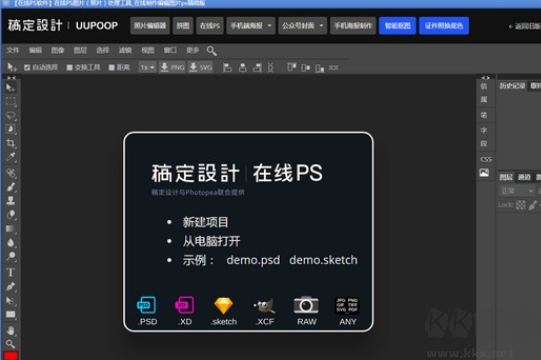
Task: Select the Gradient tool
Action: point(10,228)
